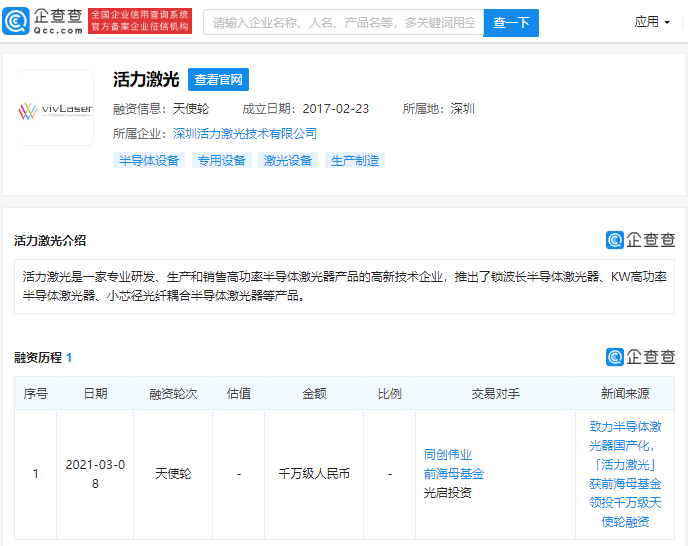Select the 生产制造 tag
Image resolution: width=688 pixels, height=546 pixels.
[355, 160]
